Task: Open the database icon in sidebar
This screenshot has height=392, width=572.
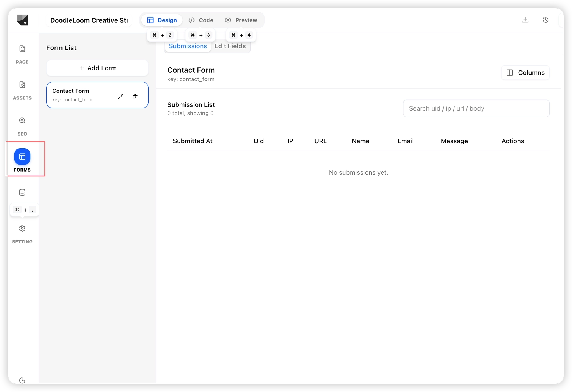Action: coord(22,193)
